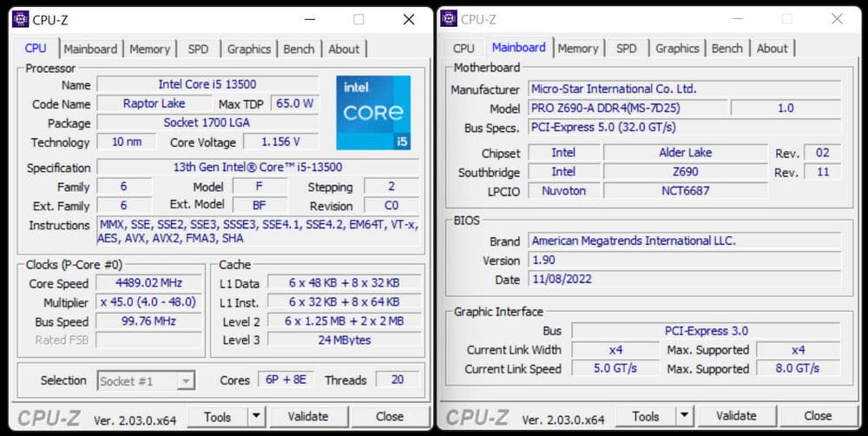Click Validate button in the left window
This screenshot has height=436, width=868.
click(308, 417)
